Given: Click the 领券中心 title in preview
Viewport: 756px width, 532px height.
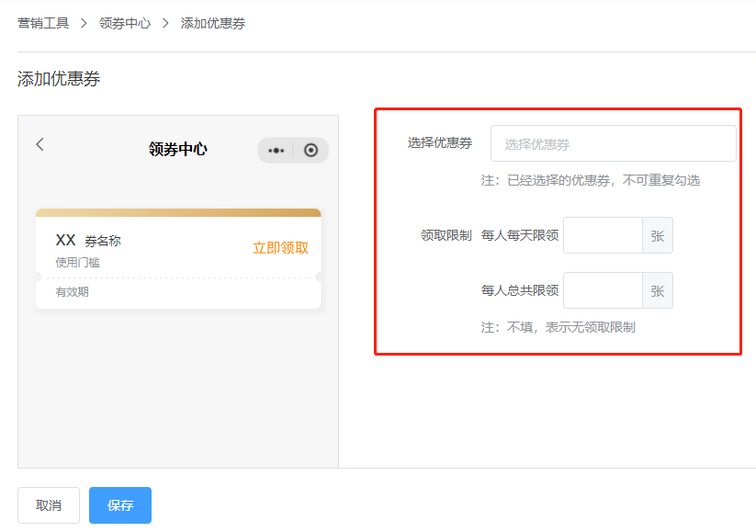Looking at the screenshot, I should [178, 149].
